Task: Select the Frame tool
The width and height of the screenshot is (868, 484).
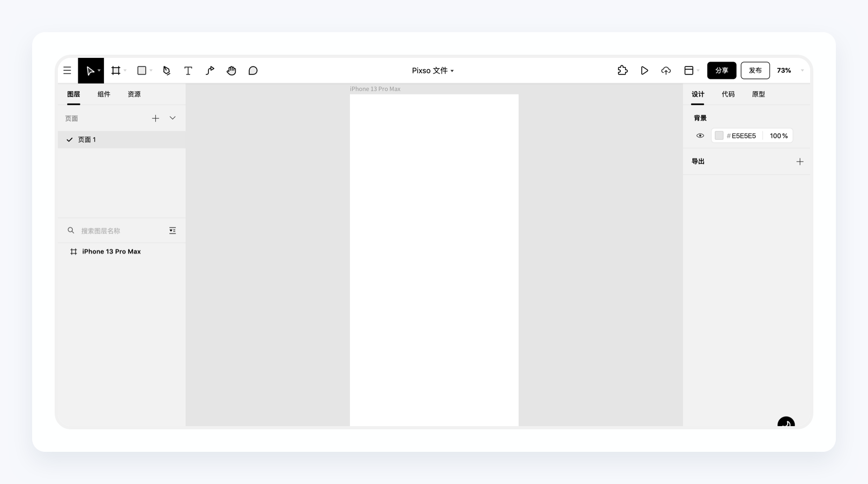Action: click(x=116, y=71)
